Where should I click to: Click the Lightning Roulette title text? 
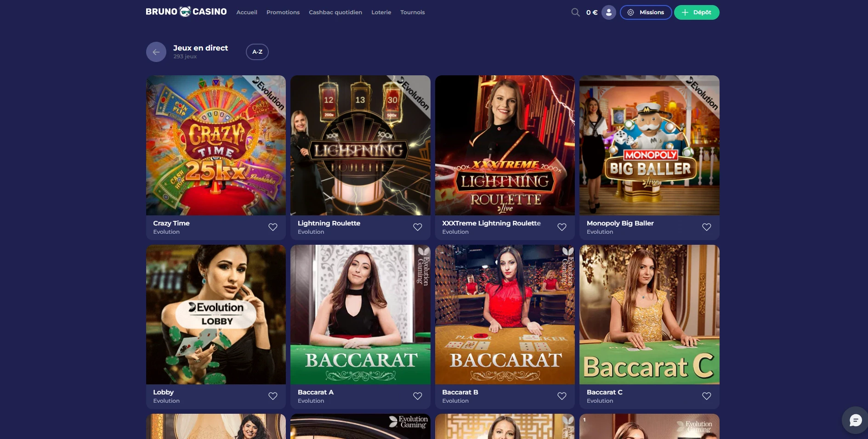click(x=329, y=223)
